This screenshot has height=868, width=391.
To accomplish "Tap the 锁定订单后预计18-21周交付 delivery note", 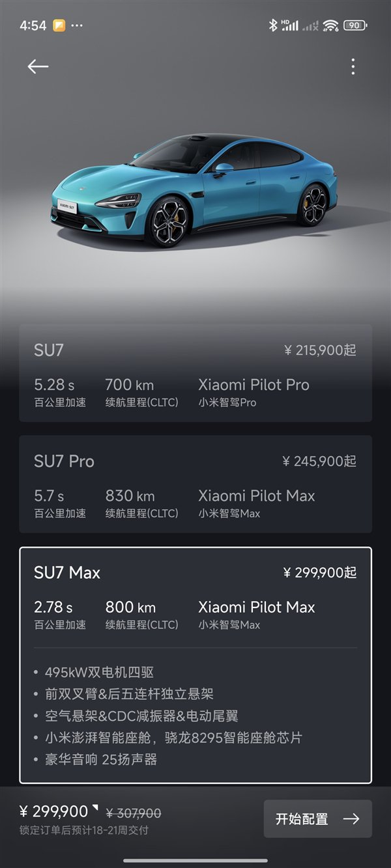I will (84, 830).
